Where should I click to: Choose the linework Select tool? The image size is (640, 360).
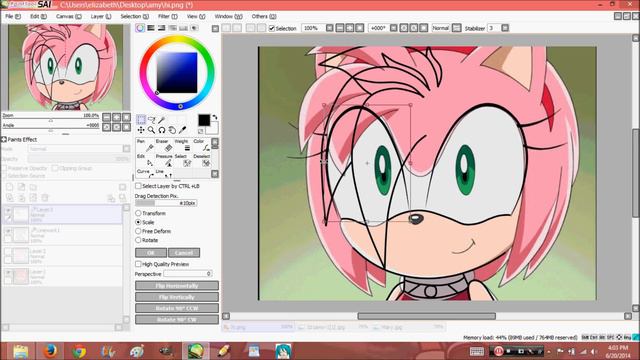(x=183, y=160)
